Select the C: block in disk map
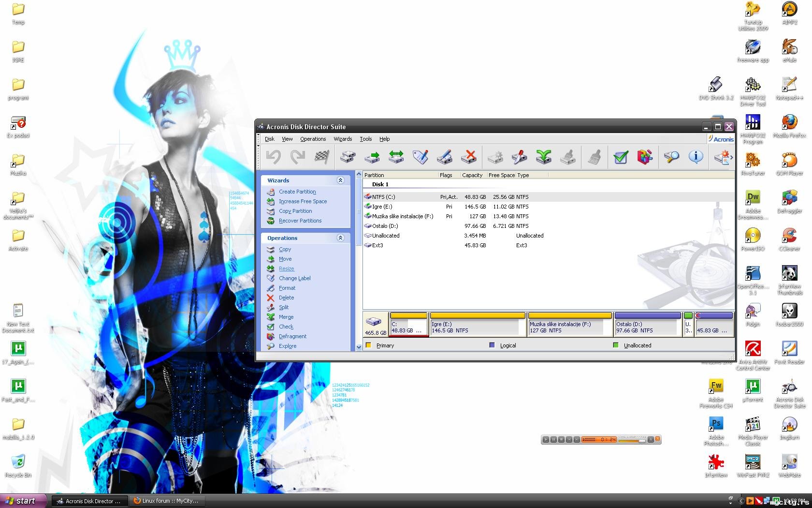Image resolution: width=812 pixels, height=508 pixels. pos(408,324)
